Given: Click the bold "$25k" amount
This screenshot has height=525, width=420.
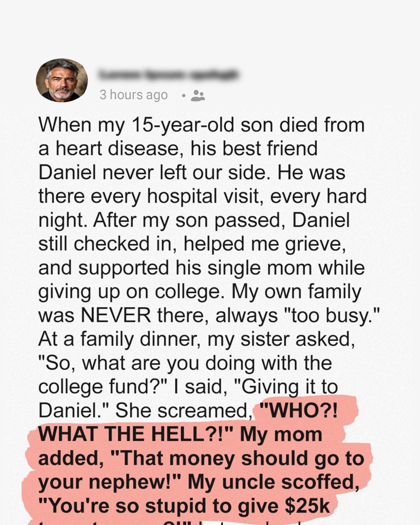Looking at the screenshot, I should pos(307,506).
